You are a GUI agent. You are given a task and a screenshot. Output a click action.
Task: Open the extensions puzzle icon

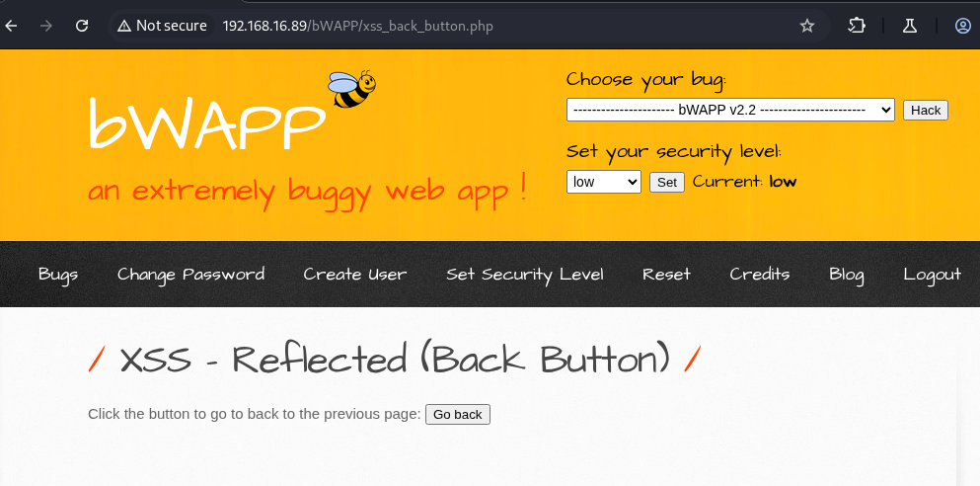(857, 26)
